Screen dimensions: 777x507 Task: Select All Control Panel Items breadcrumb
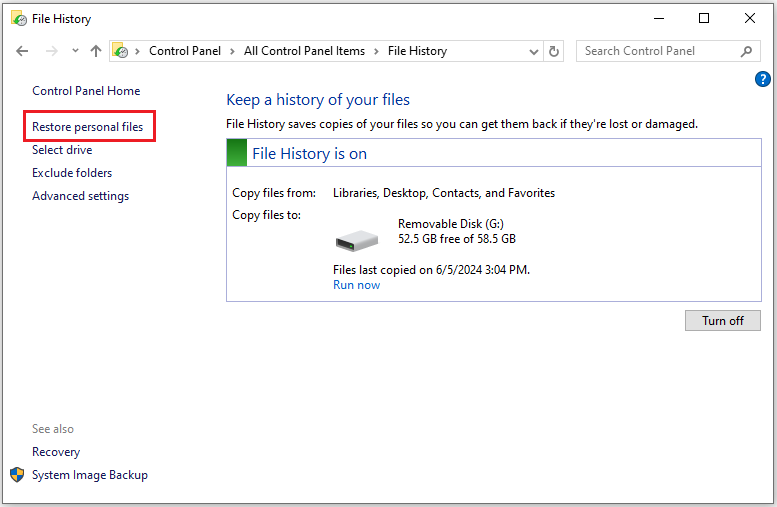coord(304,51)
